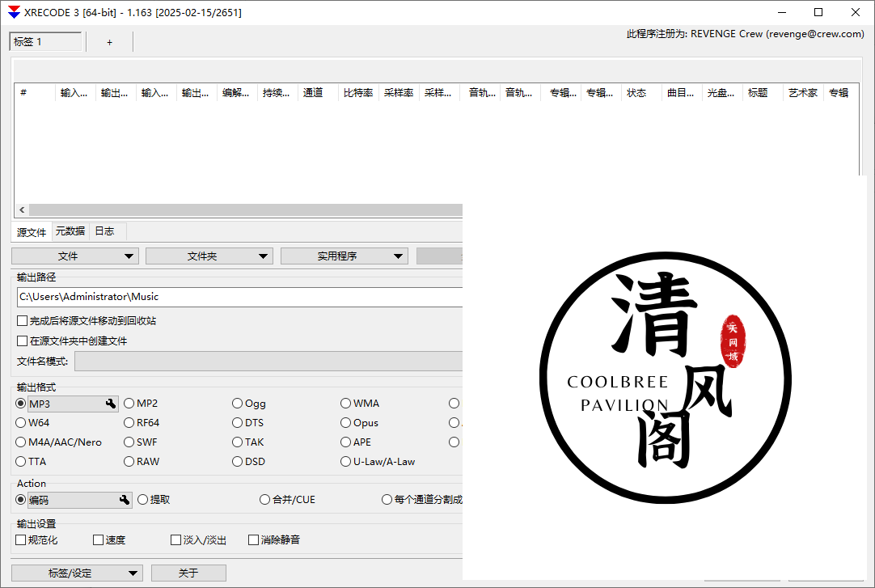Open the 文件 dropdown button
The image size is (875, 588).
tap(74, 256)
